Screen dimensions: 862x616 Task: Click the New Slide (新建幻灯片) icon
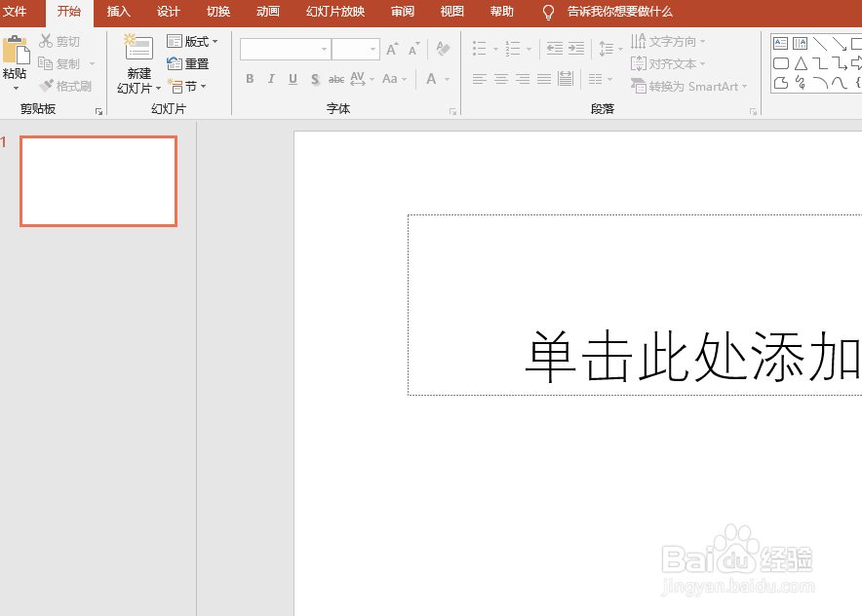(x=138, y=48)
